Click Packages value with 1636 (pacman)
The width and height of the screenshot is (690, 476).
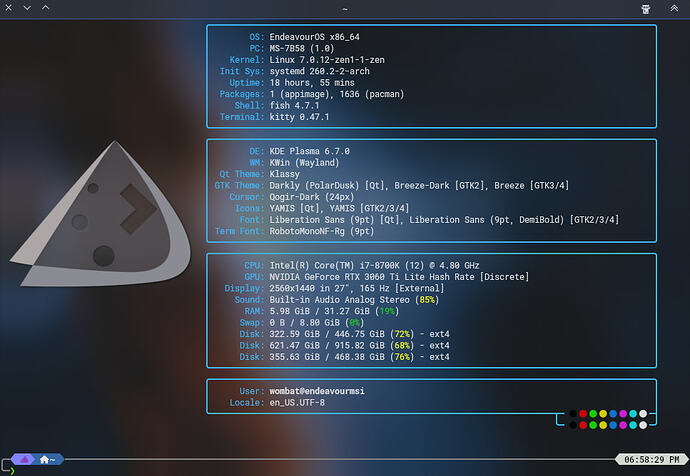click(337, 94)
